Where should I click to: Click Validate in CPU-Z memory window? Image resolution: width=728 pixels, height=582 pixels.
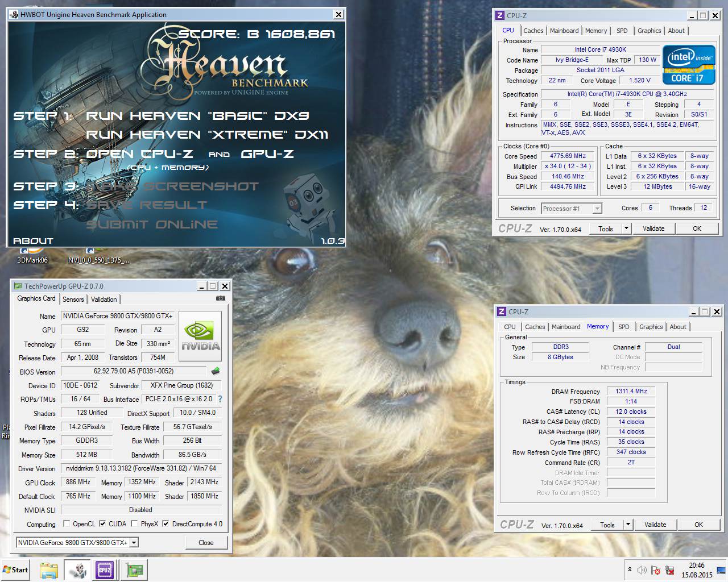[655, 525]
